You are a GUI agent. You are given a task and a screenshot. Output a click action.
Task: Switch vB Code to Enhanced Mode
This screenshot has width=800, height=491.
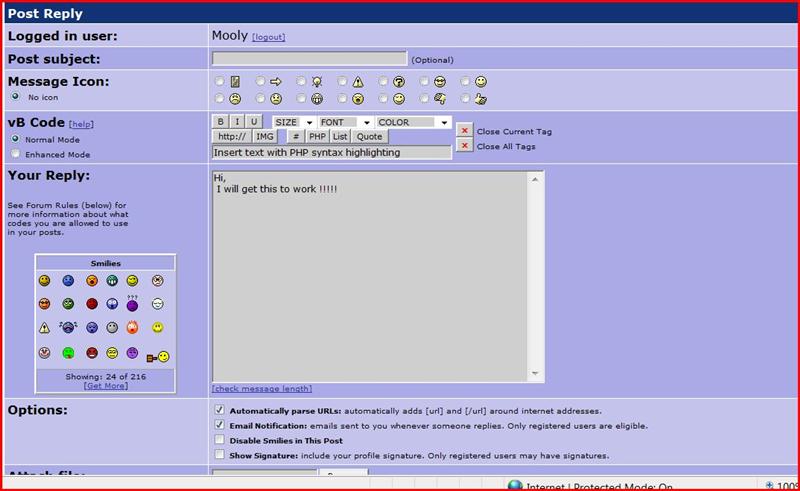click(x=16, y=154)
